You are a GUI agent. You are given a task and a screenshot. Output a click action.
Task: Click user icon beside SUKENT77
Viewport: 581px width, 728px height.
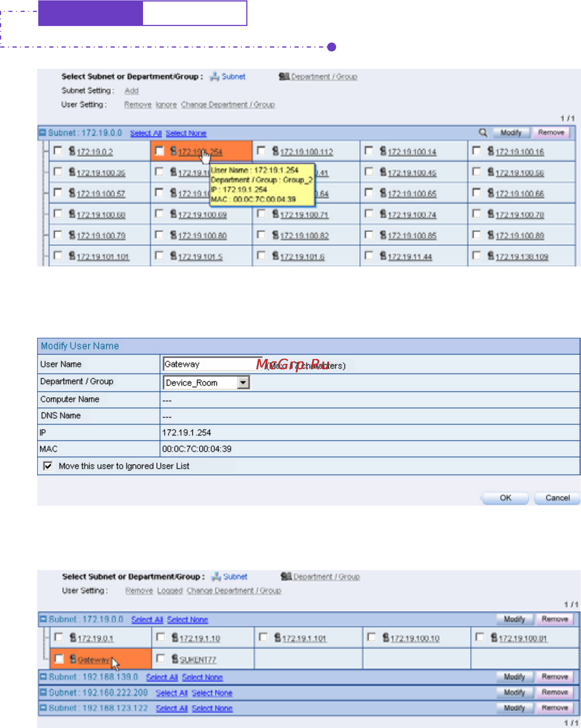175,659
